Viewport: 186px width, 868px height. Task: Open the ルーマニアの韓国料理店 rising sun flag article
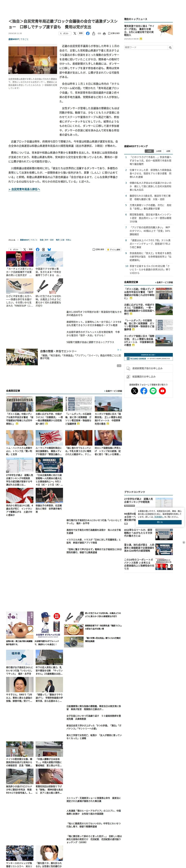coord(49,438)
